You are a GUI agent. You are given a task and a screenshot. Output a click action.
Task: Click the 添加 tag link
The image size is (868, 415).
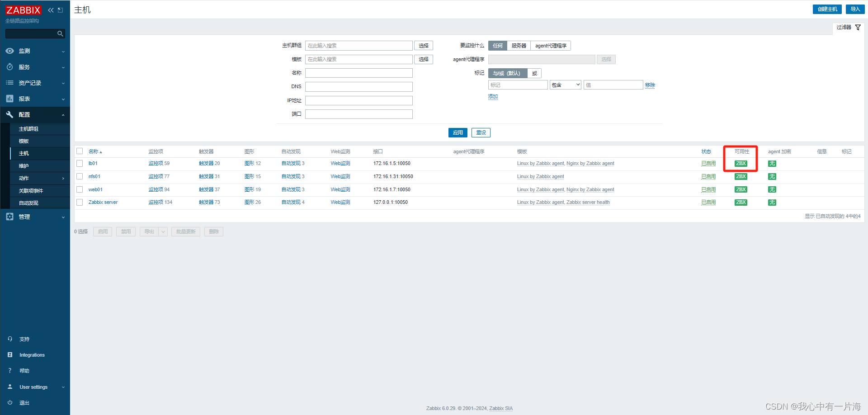click(493, 96)
